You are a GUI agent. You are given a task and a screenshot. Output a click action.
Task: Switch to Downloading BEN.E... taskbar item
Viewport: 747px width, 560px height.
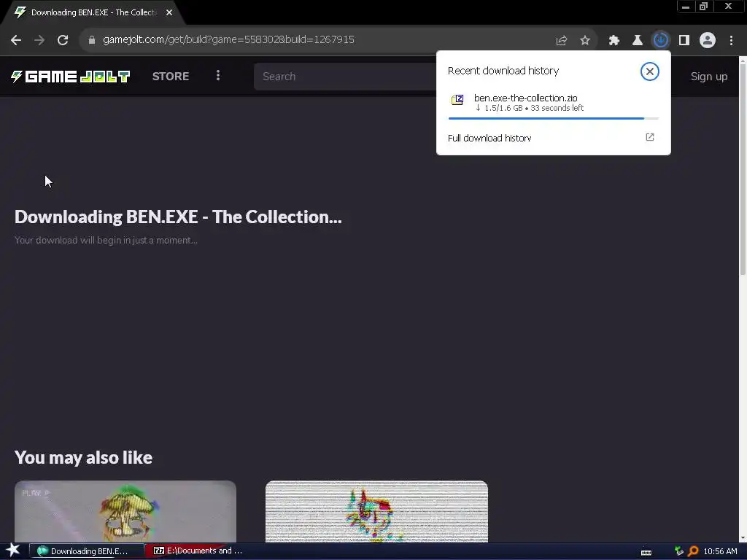pos(86,551)
